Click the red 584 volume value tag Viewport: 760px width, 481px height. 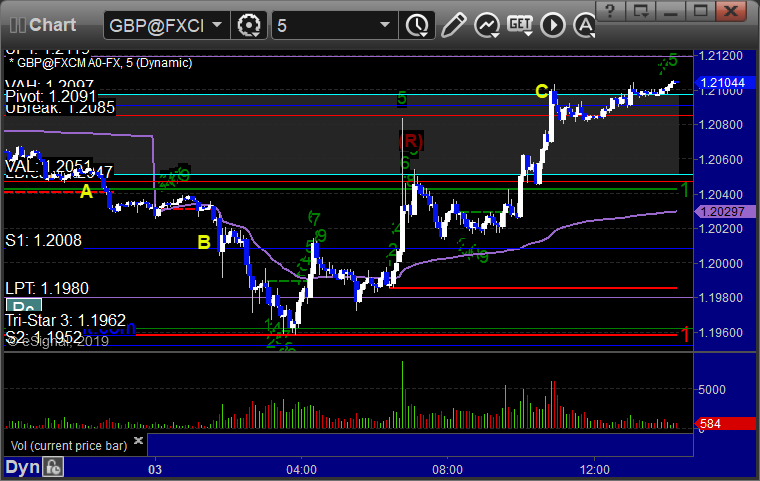725,424
